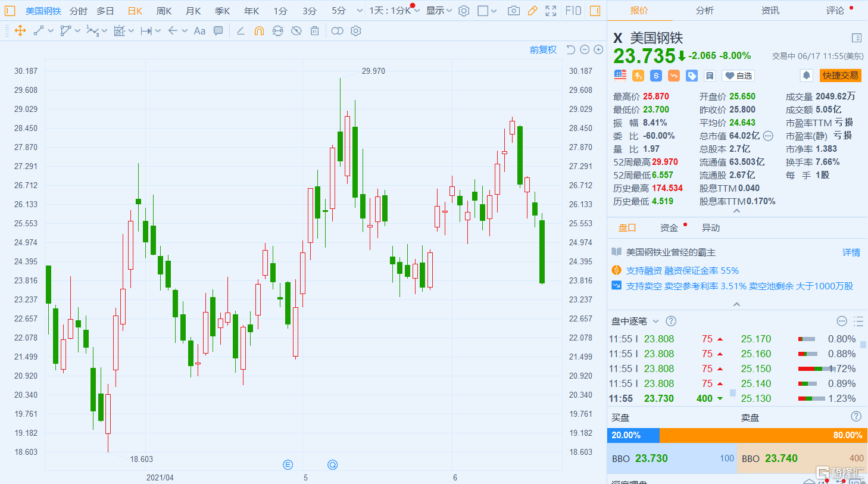Zoom in the chart with plus icon
This screenshot has width=868, height=484.
tap(598, 50)
